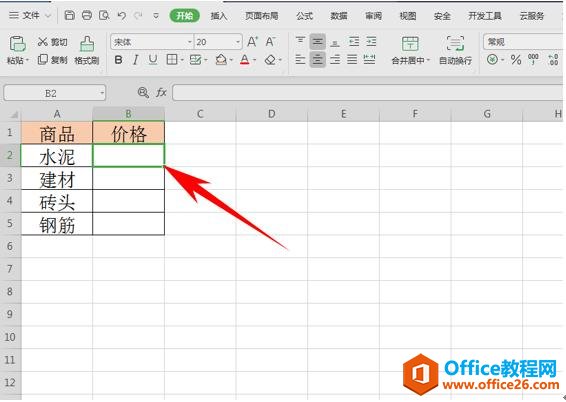Select the cell containing 钢筋

pyautogui.click(x=57, y=224)
